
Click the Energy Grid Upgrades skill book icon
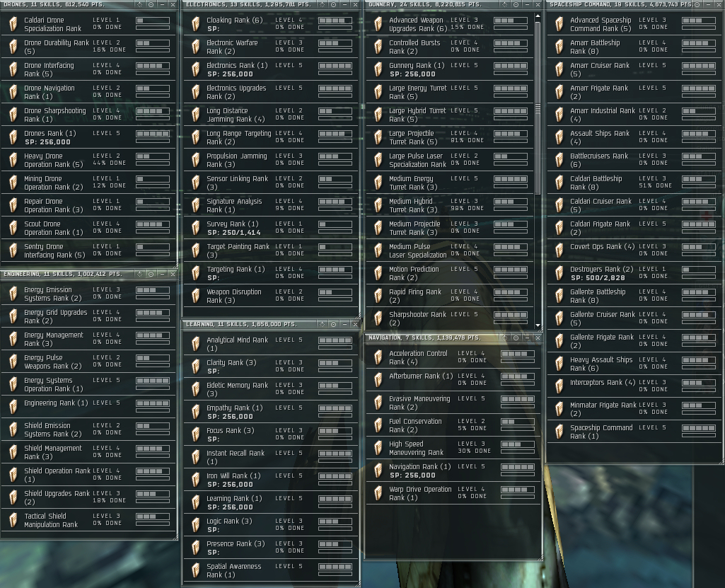pos(13,316)
